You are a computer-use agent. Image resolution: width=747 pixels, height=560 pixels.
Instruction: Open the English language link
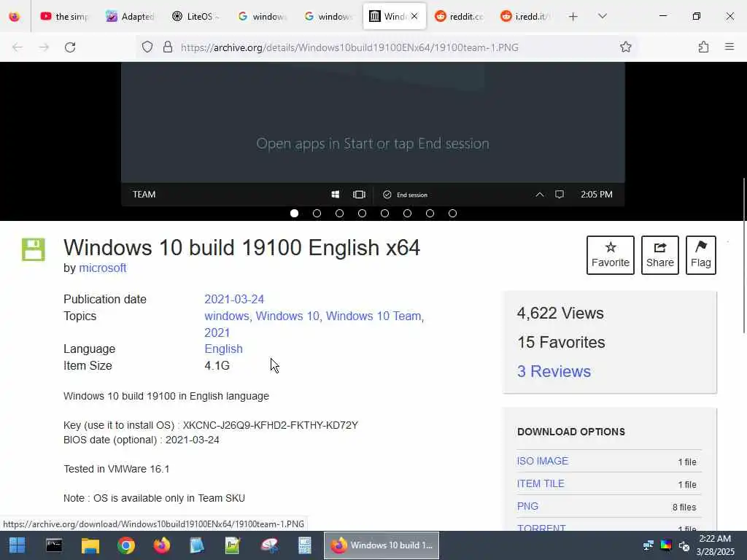coord(223,349)
